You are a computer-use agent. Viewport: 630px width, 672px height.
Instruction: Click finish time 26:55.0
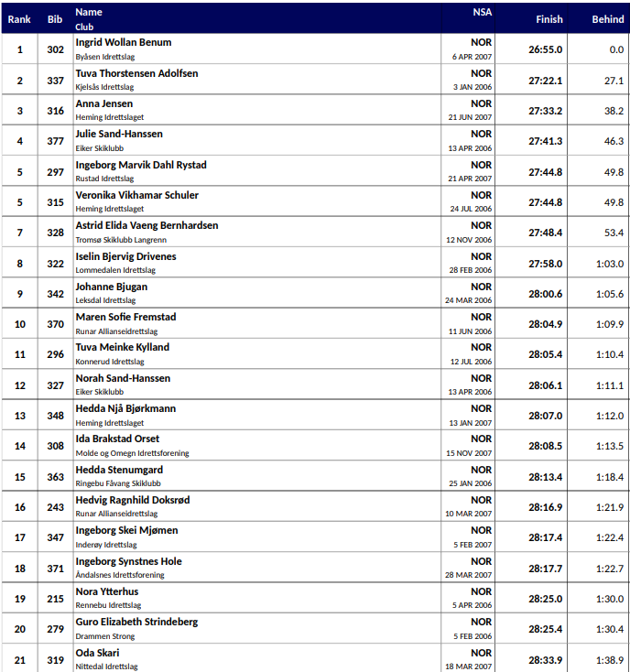click(546, 49)
